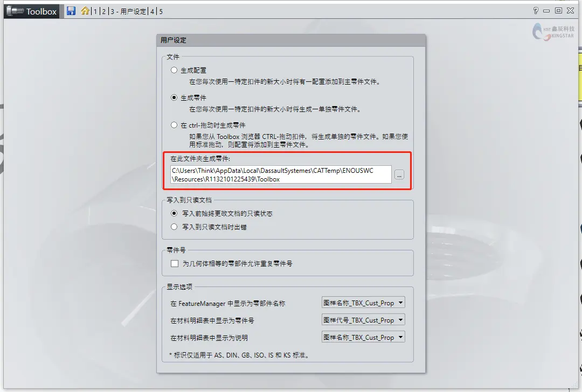
Task: Open 材料明细表 说明 display dropdown
Action: point(363,337)
